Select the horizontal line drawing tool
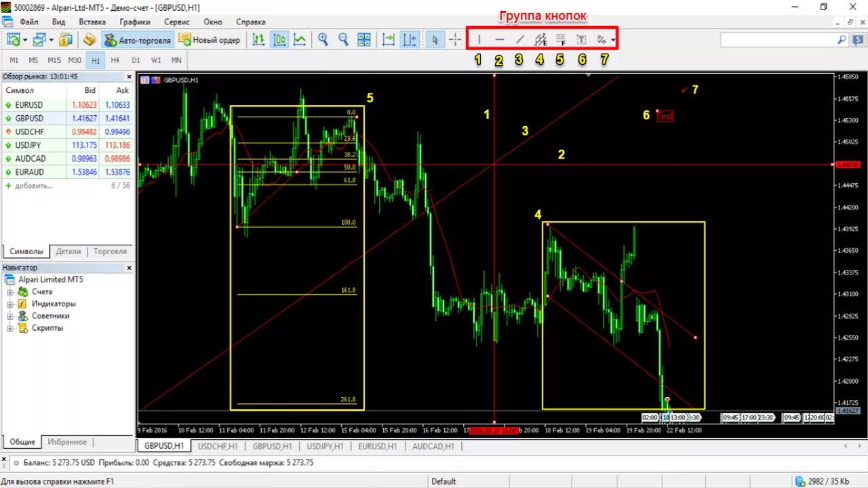The height and width of the screenshot is (488, 868). (500, 40)
